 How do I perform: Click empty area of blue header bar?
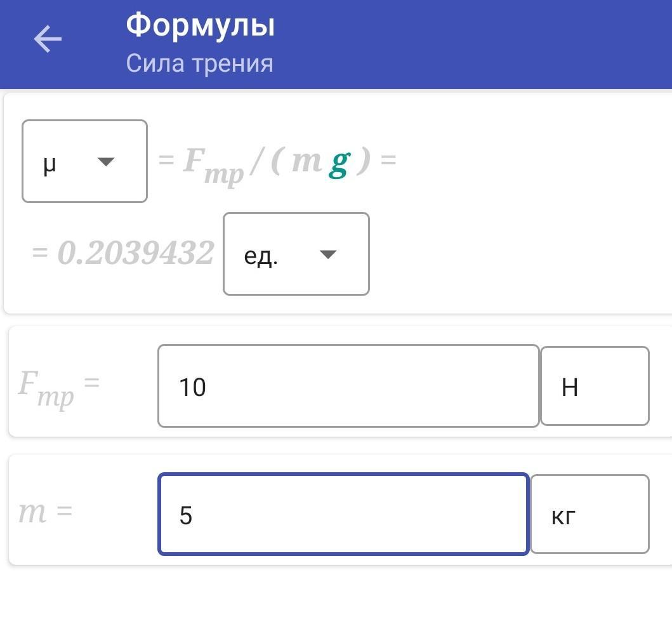click(x=476, y=43)
